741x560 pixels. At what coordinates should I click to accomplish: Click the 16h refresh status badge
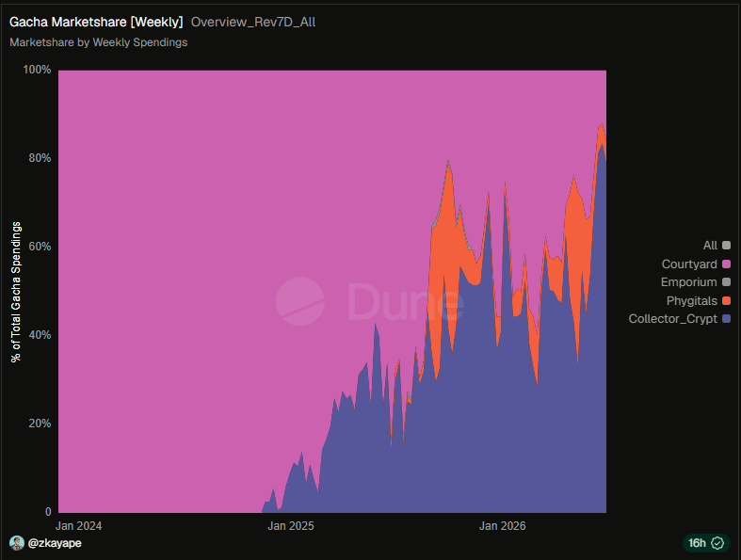[x=706, y=543]
